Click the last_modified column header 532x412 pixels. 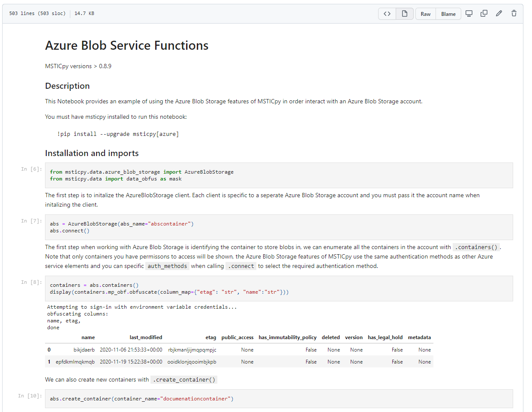146,337
